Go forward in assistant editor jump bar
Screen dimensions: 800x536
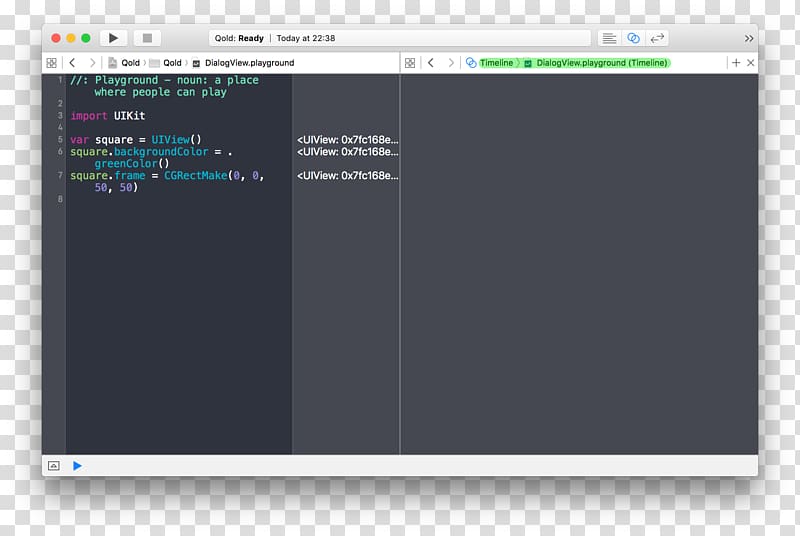(451, 63)
